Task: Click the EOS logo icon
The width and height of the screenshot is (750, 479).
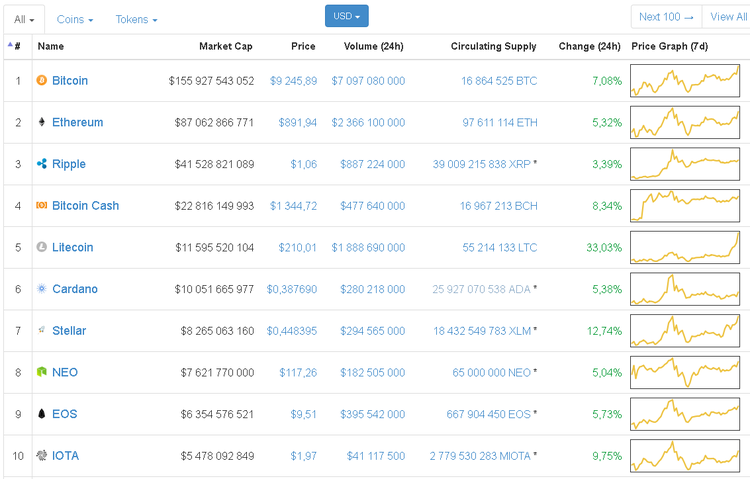Action: pos(42,413)
